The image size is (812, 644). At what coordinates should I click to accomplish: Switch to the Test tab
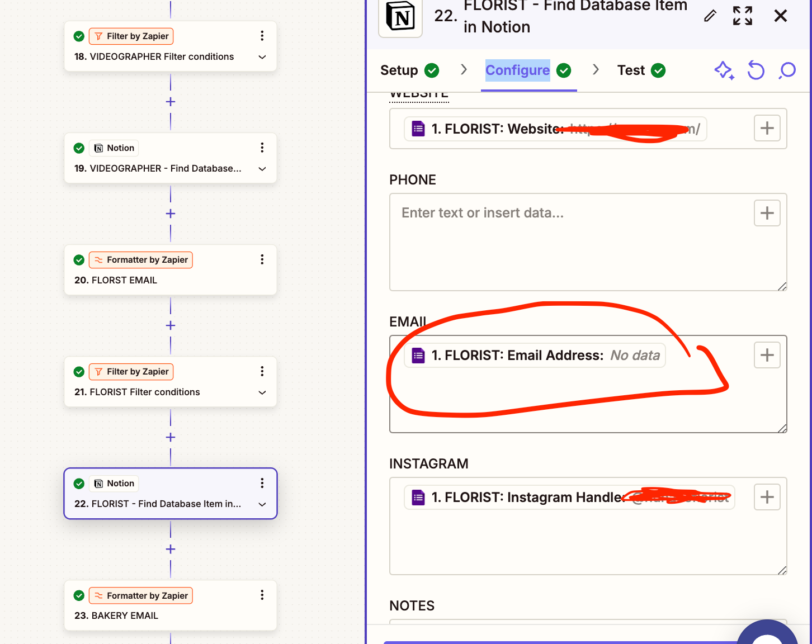tap(641, 70)
